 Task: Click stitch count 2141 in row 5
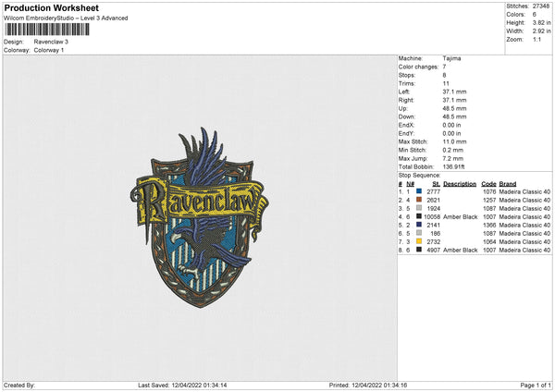[x=434, y=225]
